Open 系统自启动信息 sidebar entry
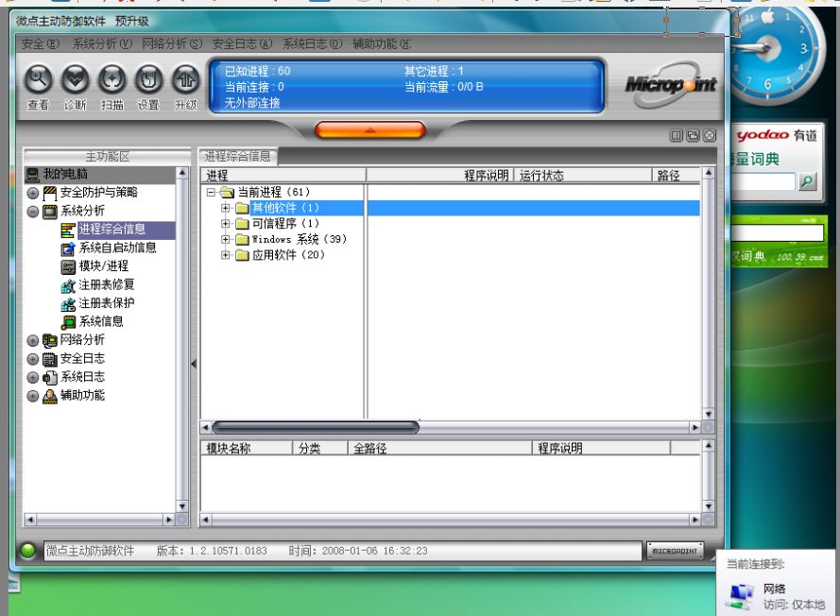Image resolution: width=840 pixels, height=616 pixels. pyautogui.click(x=117, y=248)
